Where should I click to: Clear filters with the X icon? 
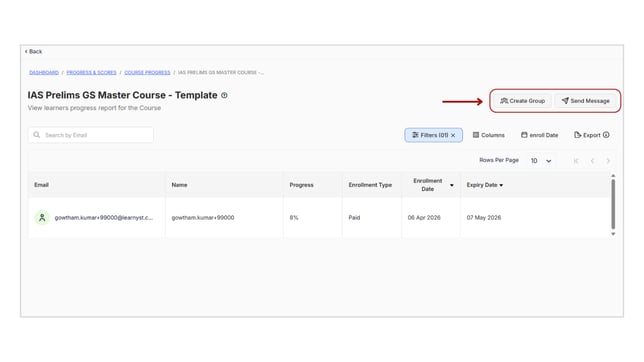(x=453, y=135)
